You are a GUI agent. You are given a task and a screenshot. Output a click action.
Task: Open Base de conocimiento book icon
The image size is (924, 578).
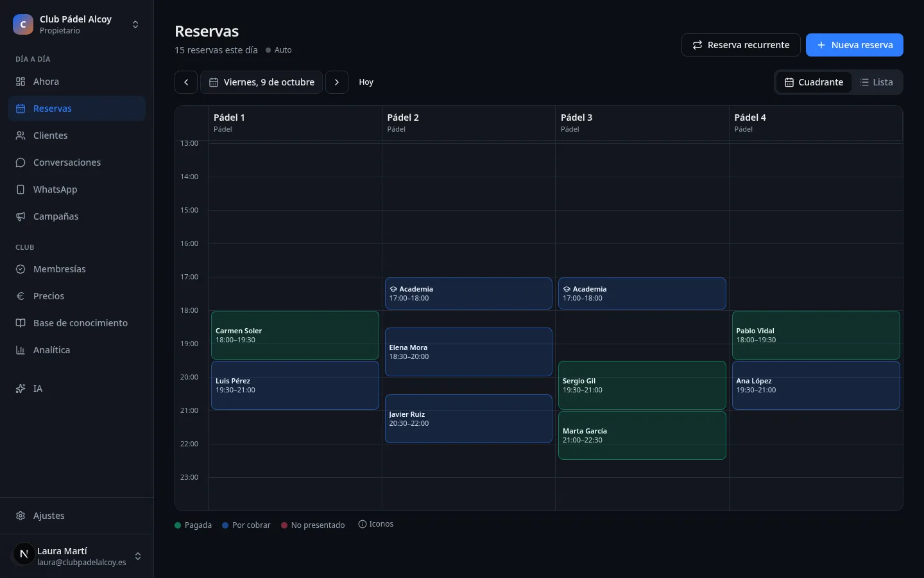pos(21,323)
